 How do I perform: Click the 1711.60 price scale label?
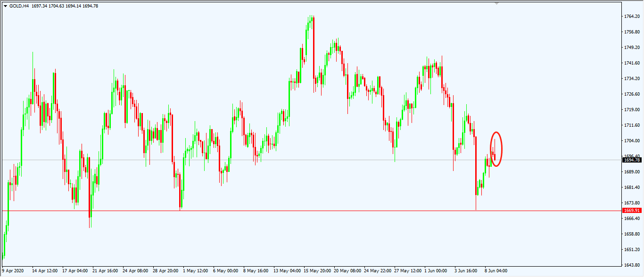(632, 125)
